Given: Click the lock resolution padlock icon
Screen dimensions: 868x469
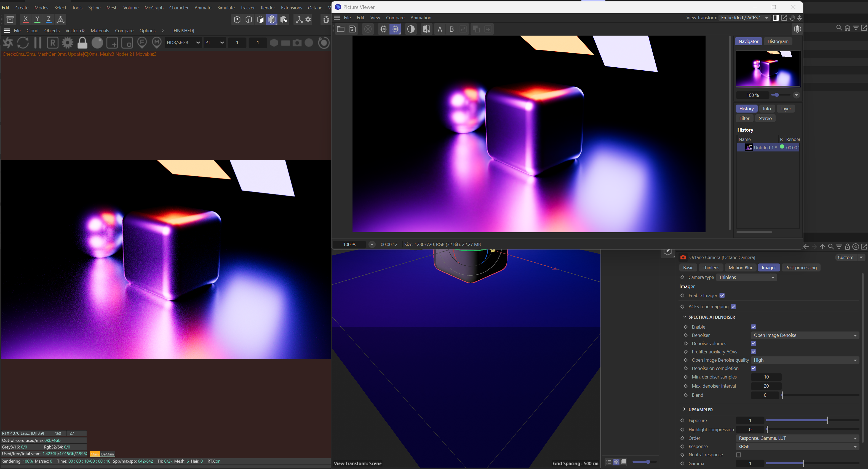Looking at the screenshot, I should click(x=82, y=43).
